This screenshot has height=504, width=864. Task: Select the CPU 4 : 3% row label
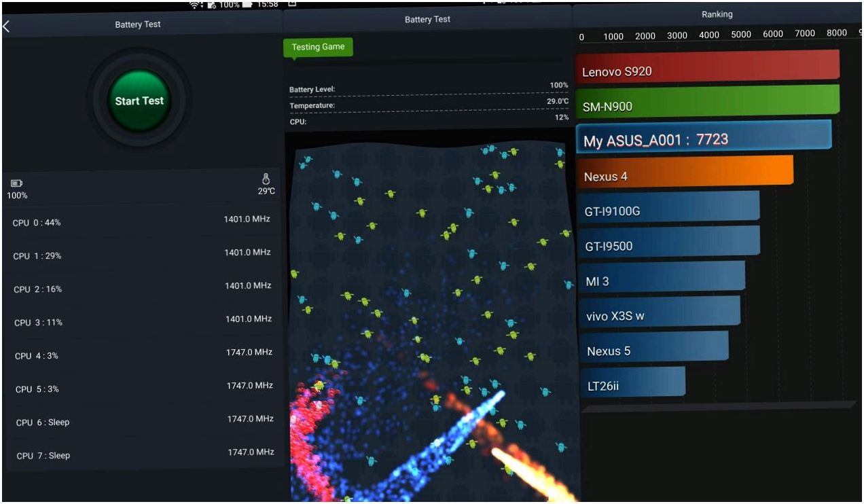point(37,356)
